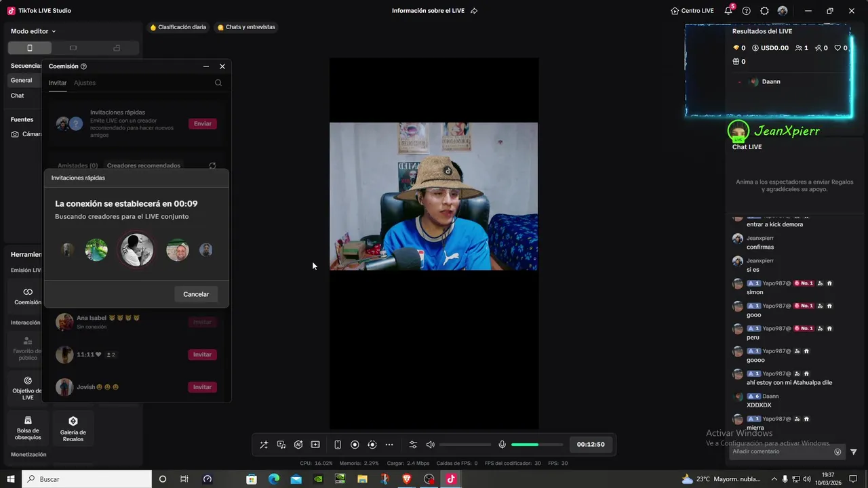Click the Buscar taskbar search box
Screen dimensions: 868x488
(x=87, y=479)
